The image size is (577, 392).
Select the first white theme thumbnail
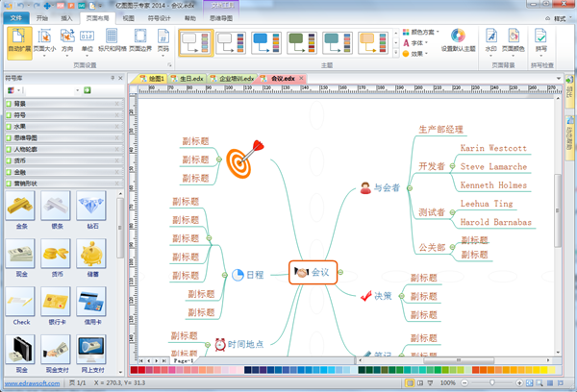click(196, 43)
